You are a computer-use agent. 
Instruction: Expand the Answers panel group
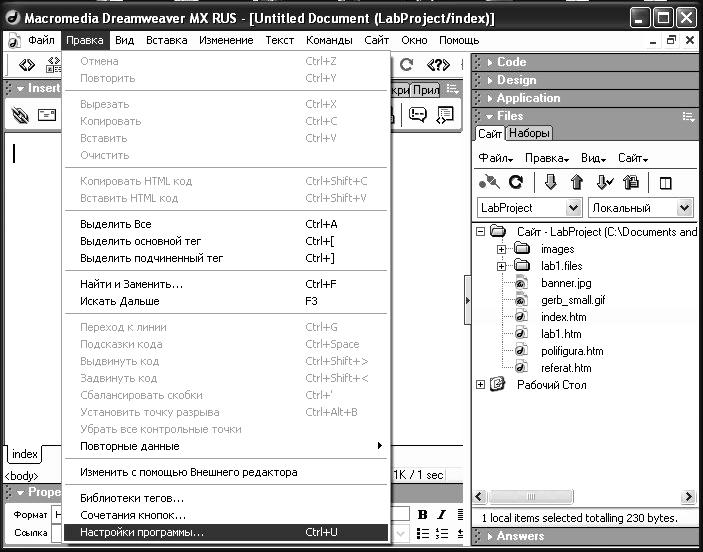pyautogui.click(x=490, y=536)
